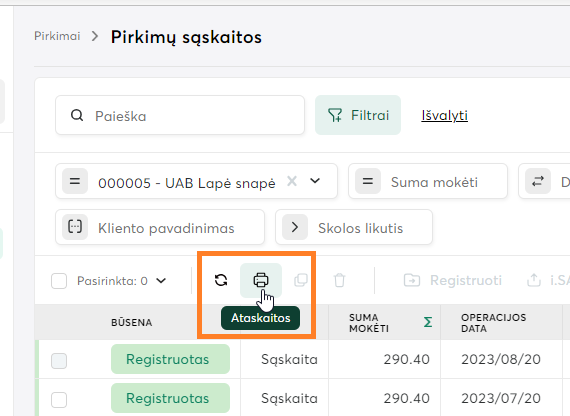Check the row dated 2023/07/20
570x416 pixels.
coord(59,400)
